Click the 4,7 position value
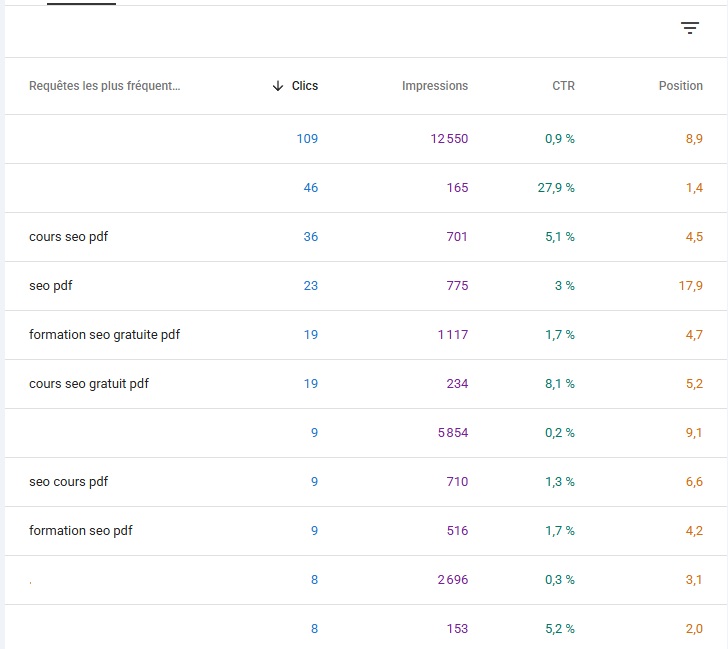Screen dimensions: 728x649 pyautogui.click(x=694, y=335)
